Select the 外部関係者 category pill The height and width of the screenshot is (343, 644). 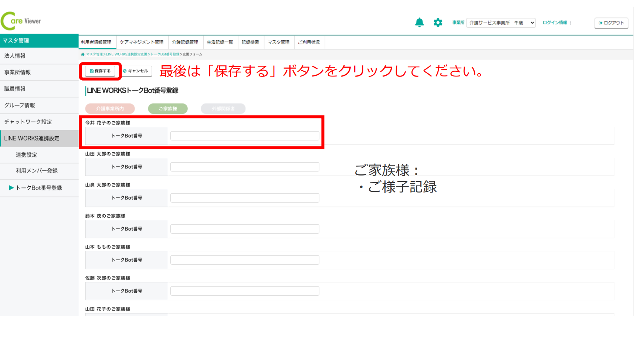(x=223, y=109)
